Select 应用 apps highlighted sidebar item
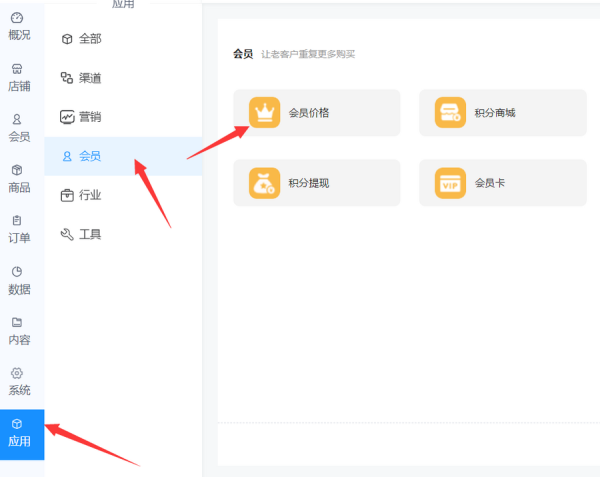 tap(22, 435)
